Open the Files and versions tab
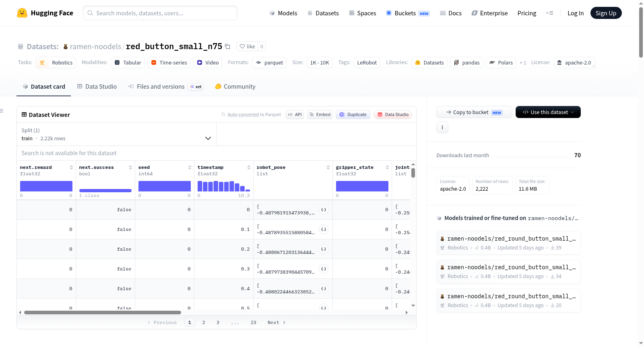Viewport: 644px width, 347px height. 165,87
